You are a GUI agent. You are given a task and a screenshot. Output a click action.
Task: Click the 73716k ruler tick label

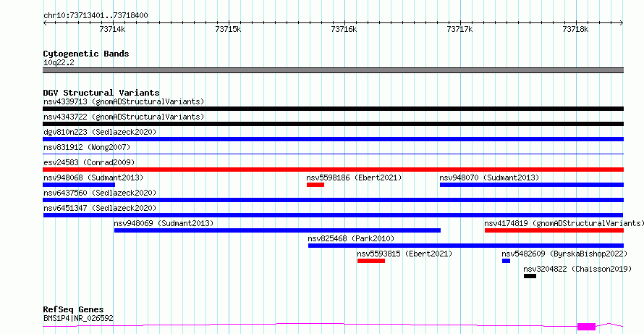(344, 29)
